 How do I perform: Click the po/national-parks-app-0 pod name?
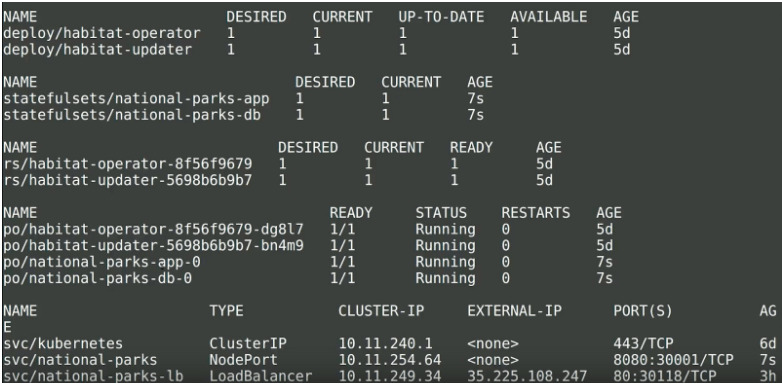(x=102, y=262)
